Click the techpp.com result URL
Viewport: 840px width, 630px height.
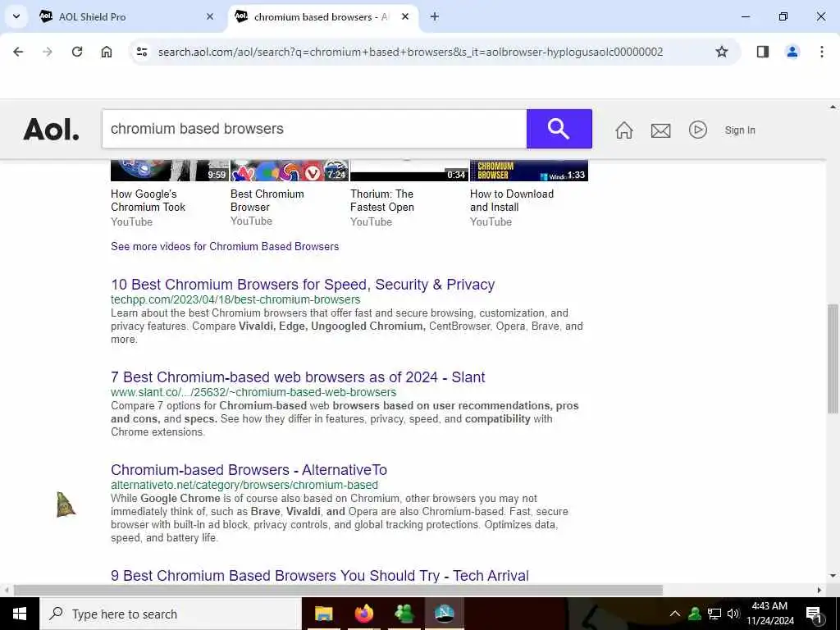coord(235,300)
